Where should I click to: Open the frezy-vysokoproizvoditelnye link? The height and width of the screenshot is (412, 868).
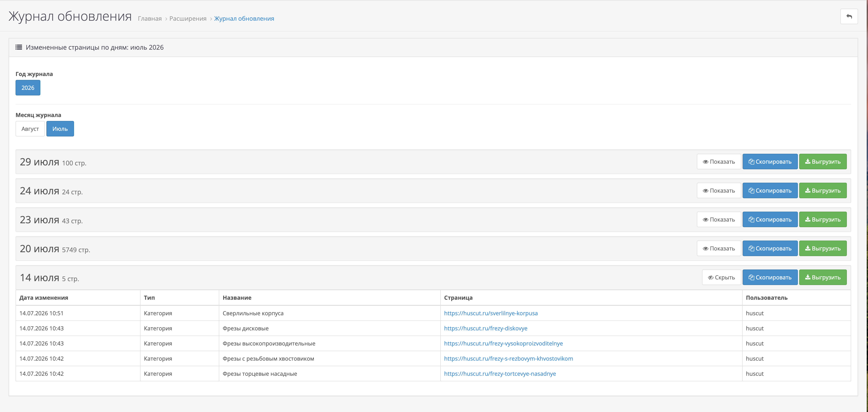503,344
